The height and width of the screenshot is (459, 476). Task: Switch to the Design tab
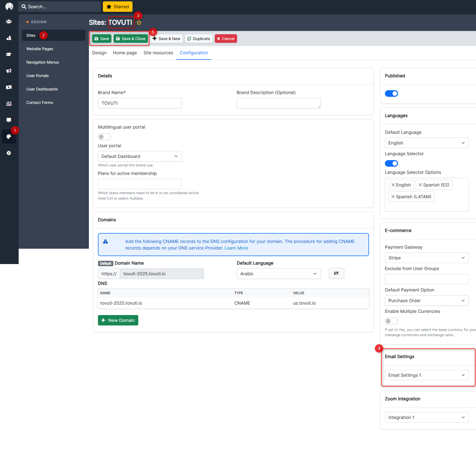99,53
